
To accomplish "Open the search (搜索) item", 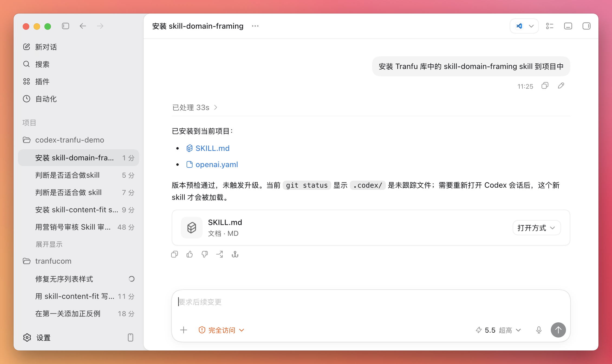I will (x=79, y=64).
